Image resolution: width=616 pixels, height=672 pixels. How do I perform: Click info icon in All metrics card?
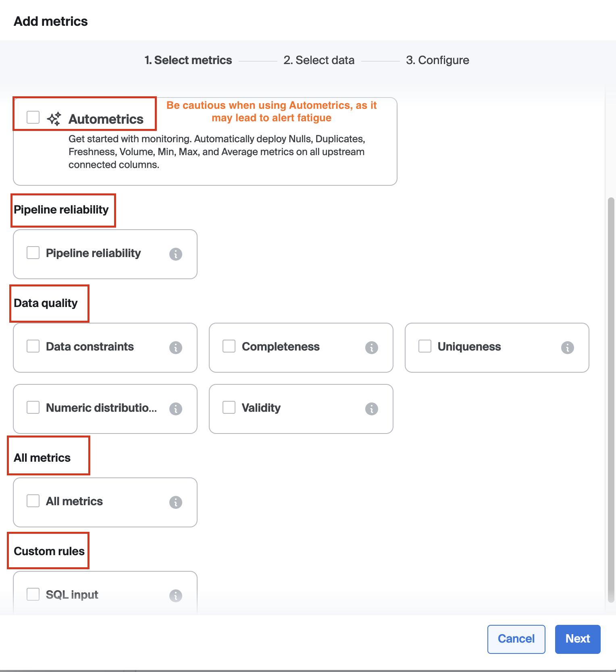(x=176, y=502)
